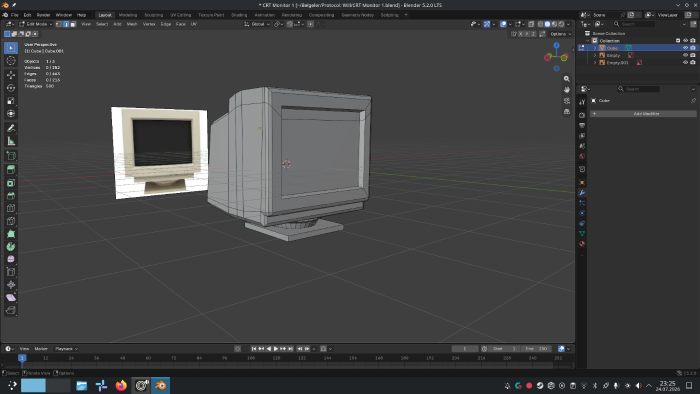Open the Global orientation dropdown
Viewport: 700px width, 394px height.
[257, 24]
